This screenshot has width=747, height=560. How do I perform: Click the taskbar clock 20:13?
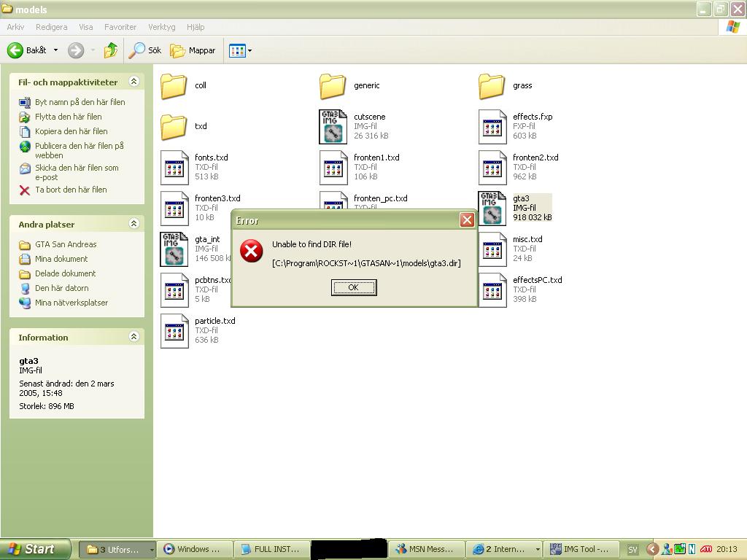727,549
